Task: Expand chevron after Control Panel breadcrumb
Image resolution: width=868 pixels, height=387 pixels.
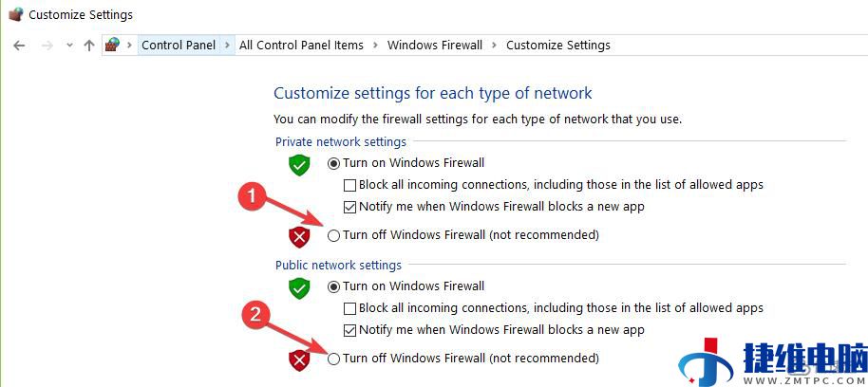Action: tap(227, 45)
